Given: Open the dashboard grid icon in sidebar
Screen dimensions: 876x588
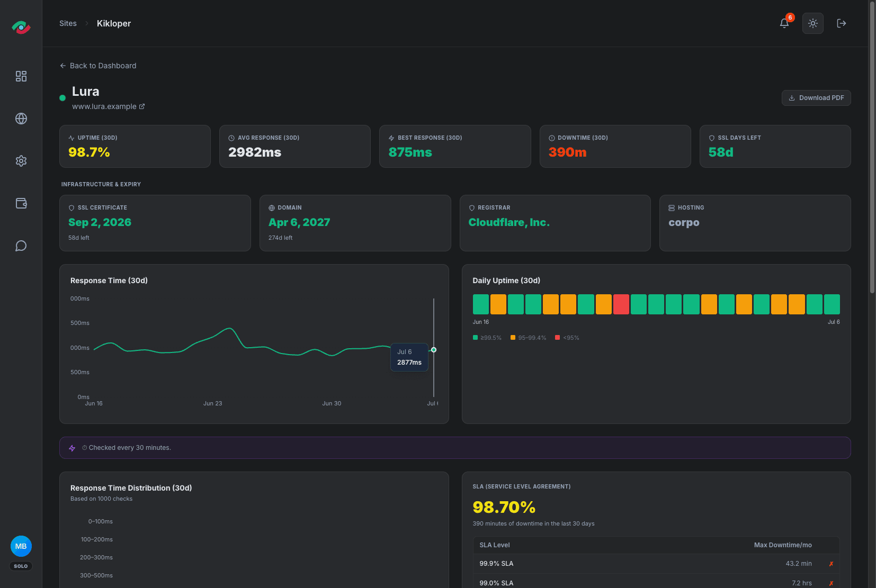Looking at the screenshot, I should (21, 76).
